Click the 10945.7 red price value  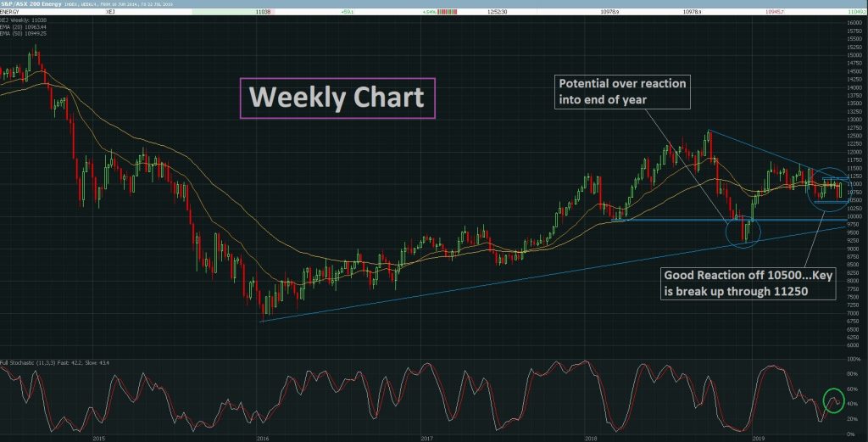click(775, 12)
